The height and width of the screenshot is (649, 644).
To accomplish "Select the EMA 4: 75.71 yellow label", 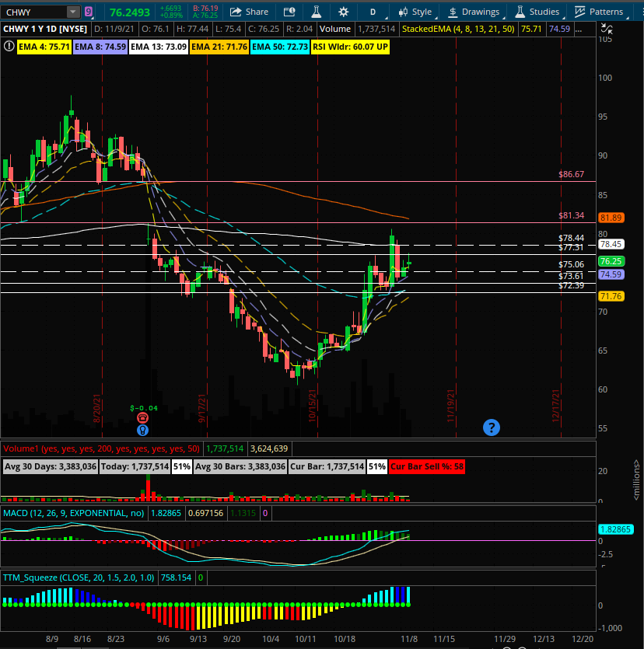I will click(44, 47).
